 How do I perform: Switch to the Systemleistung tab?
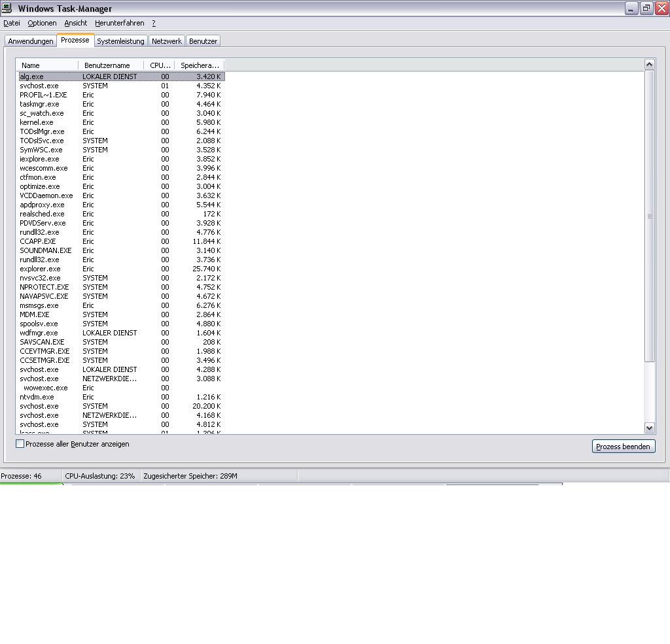tap(120, 41)
